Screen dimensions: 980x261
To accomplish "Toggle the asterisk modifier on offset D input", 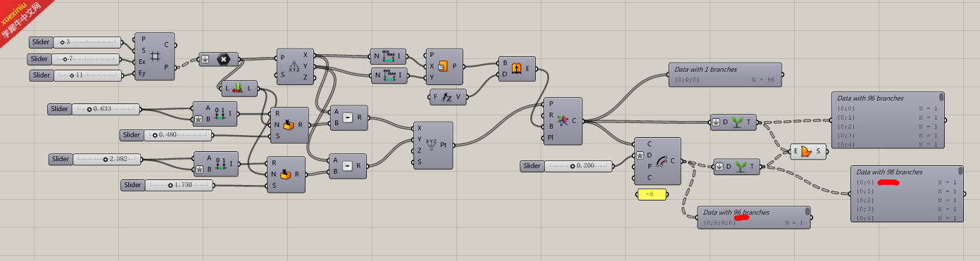I will [x=640, y=155].
